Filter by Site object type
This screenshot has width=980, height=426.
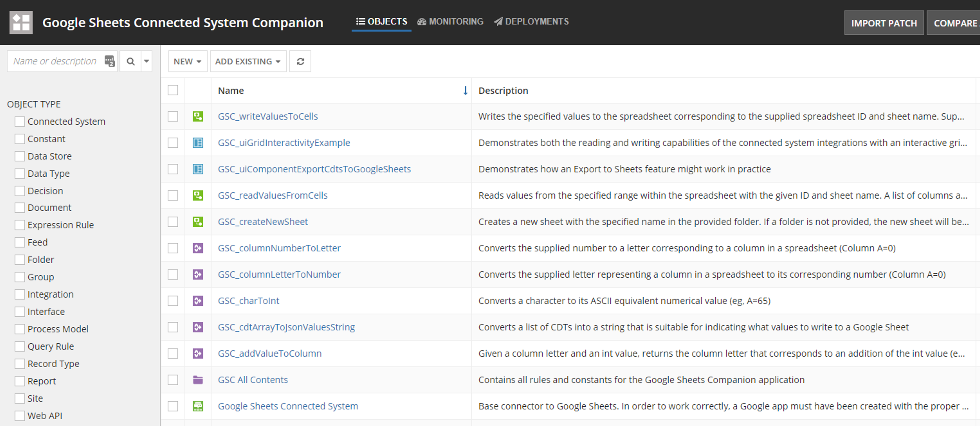20,398
